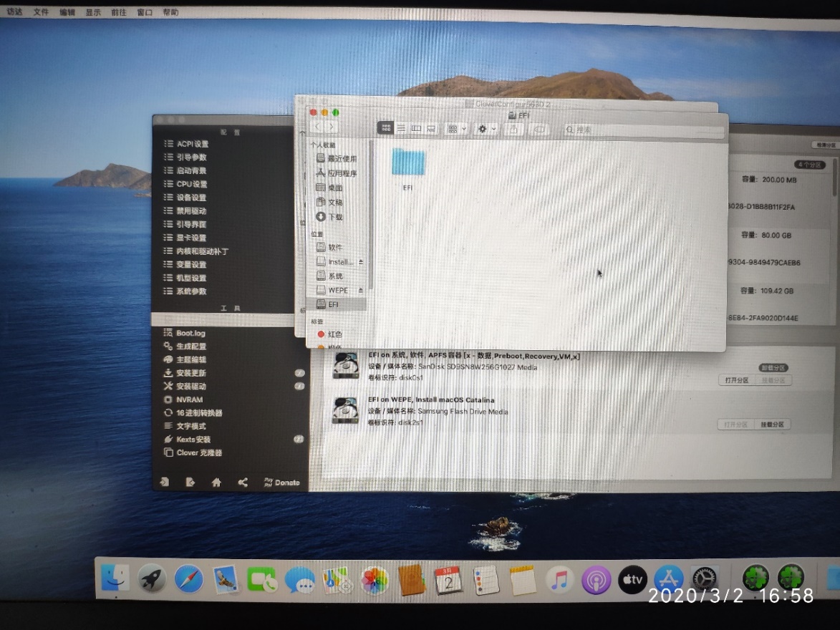The height and width of the screenshot is (630, 840).
Task: Select 桌面 in Finder sidebar
Action: click(329, 188)
